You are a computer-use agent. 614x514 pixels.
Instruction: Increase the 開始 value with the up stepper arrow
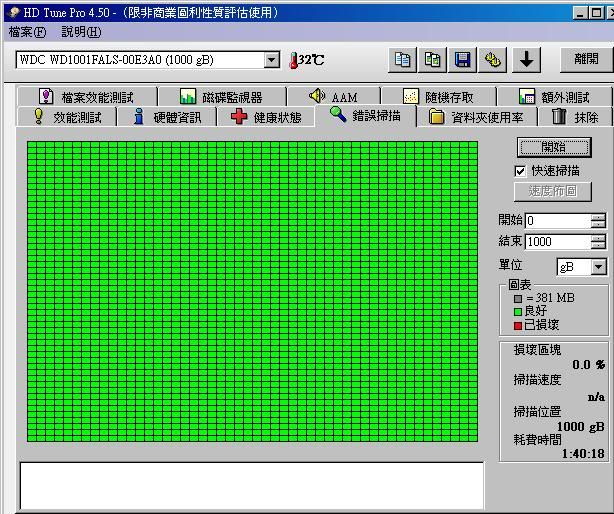click(x=598, y=217)
